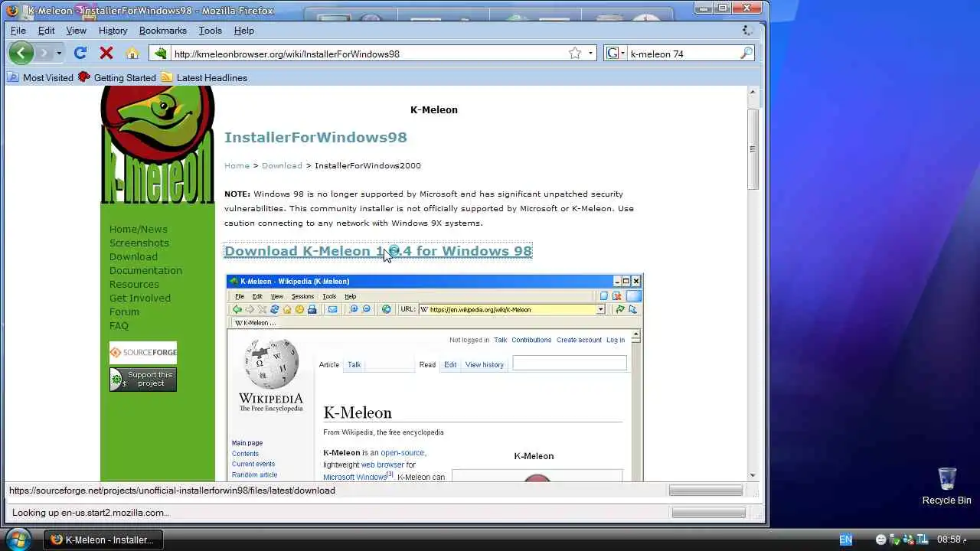Go to the Home page icon
Viewport: 980px width, 551px height.
click(132, 53)
